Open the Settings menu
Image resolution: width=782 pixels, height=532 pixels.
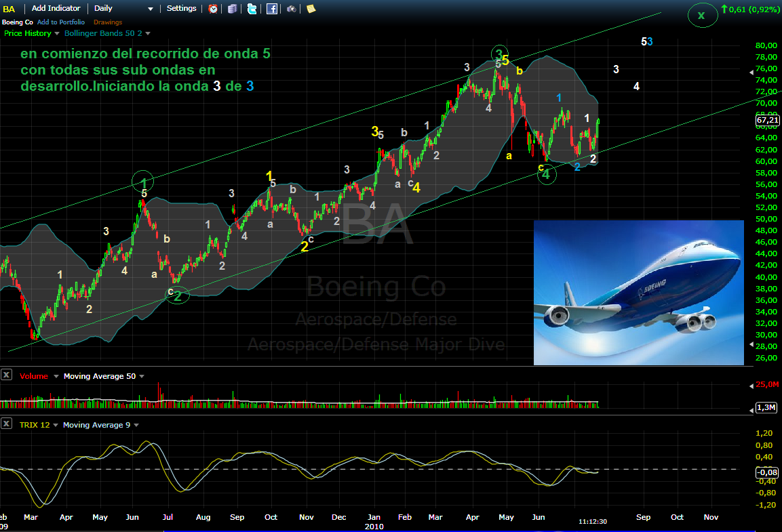click(182, 8)
